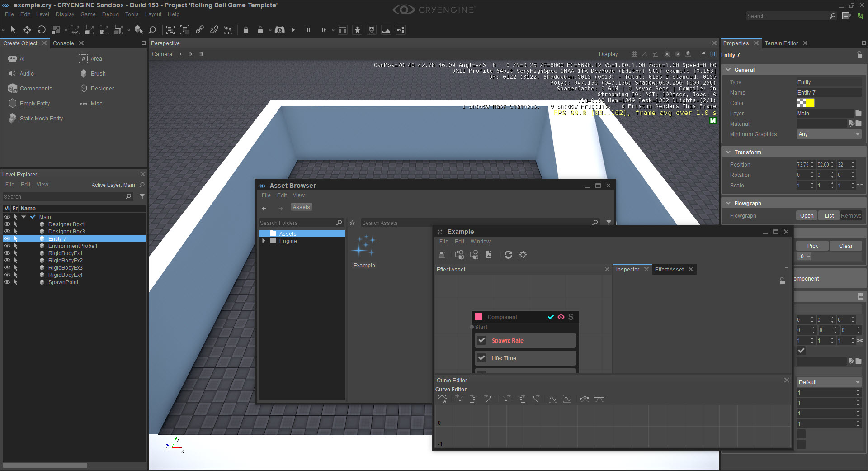Uncheck the Life: Time feature checkbox
Screen dimensions: 868x471
pyautogui.click(x=481, y=358)
